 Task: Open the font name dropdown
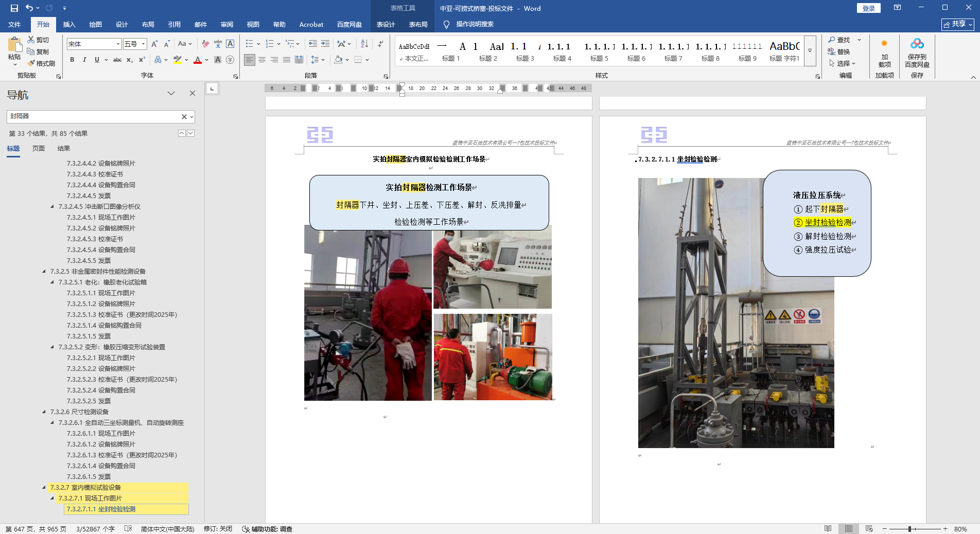118,44
